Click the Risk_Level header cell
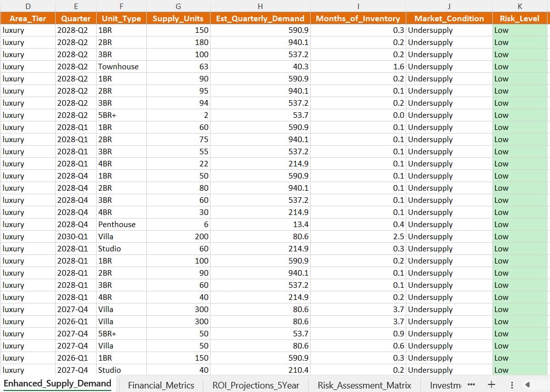550x392 pixels. 520,18
